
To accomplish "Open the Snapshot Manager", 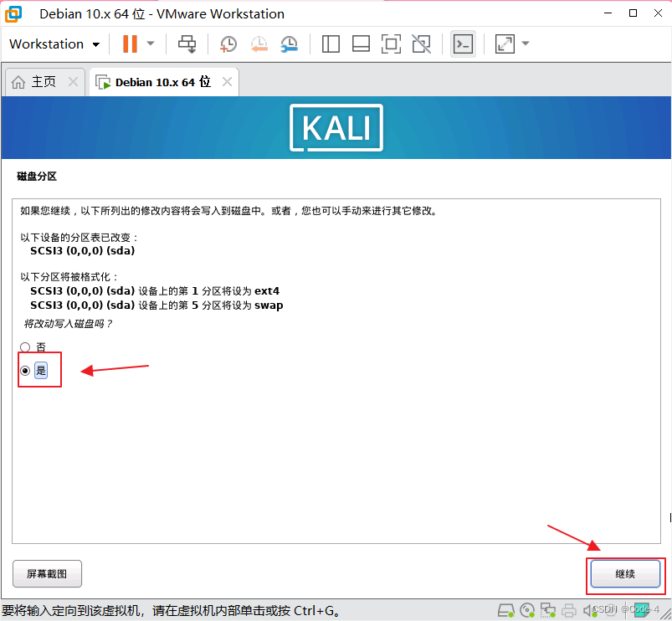I will click(x=290, y=44).
